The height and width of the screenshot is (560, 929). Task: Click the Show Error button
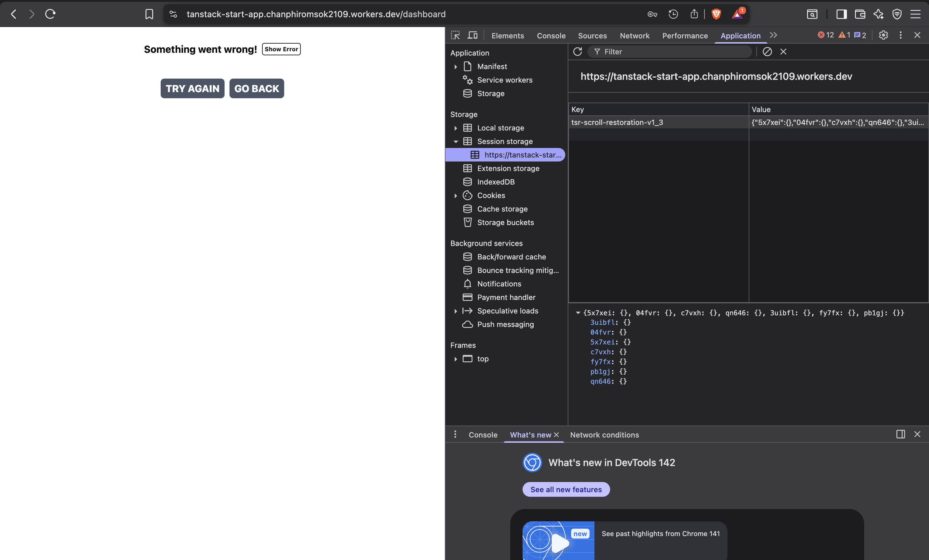coord(281,49)
